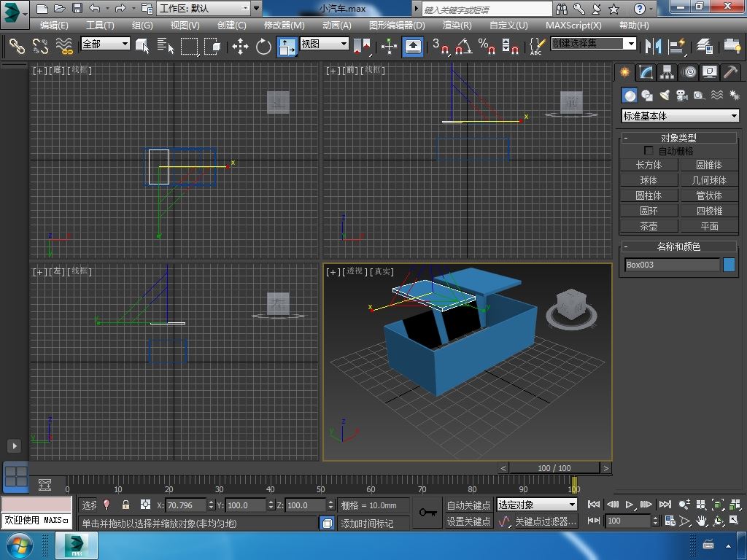Click the X coordinate field 70.796

(x=186, y=505)
